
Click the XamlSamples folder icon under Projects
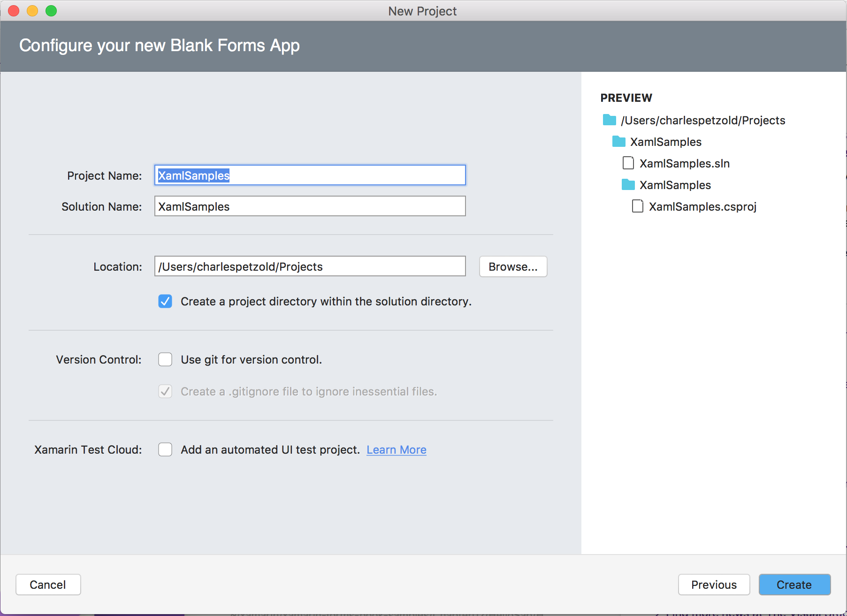618,142
